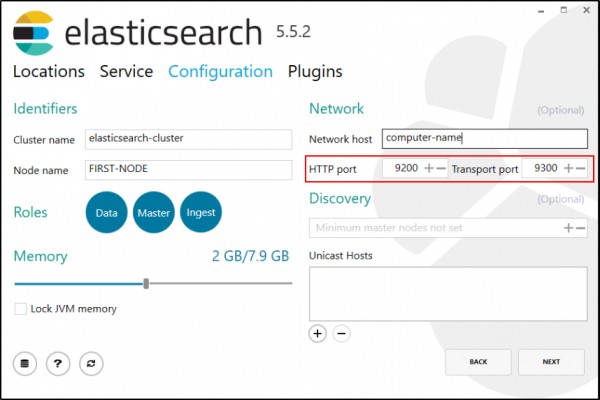Viewport: 600px width, 400px height.
Task: Open the Plugins tab
Action: point(315,72)
